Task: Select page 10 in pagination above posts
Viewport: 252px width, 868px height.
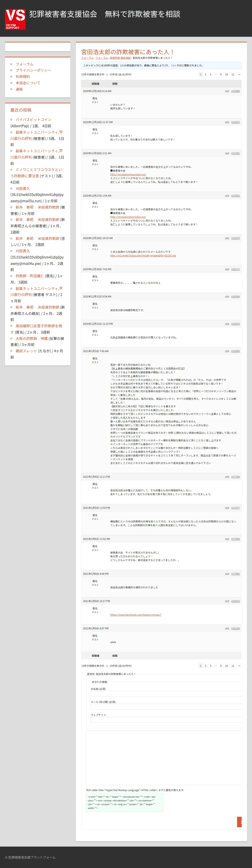Action: 226,74
